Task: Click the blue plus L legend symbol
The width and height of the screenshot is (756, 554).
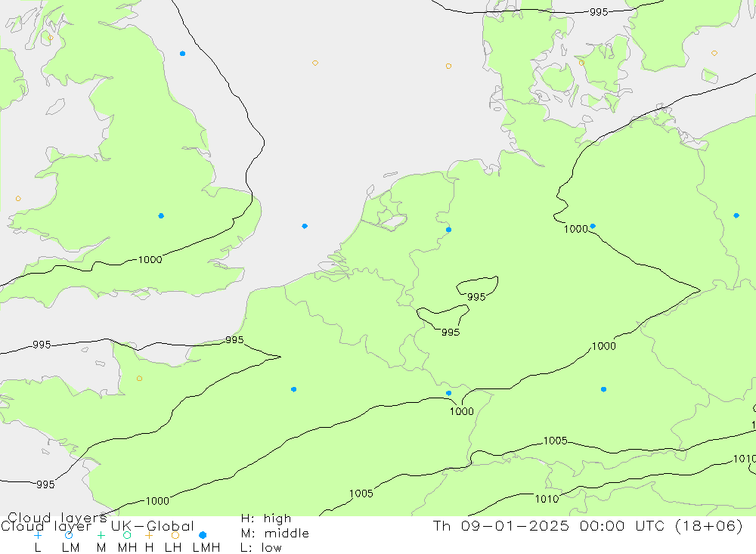Action: pos(38,535)
